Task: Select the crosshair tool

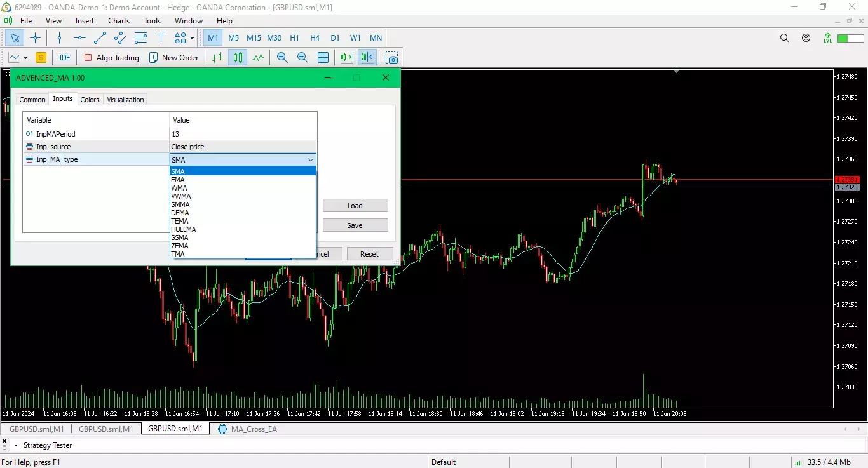Action: tap(35, 38)
